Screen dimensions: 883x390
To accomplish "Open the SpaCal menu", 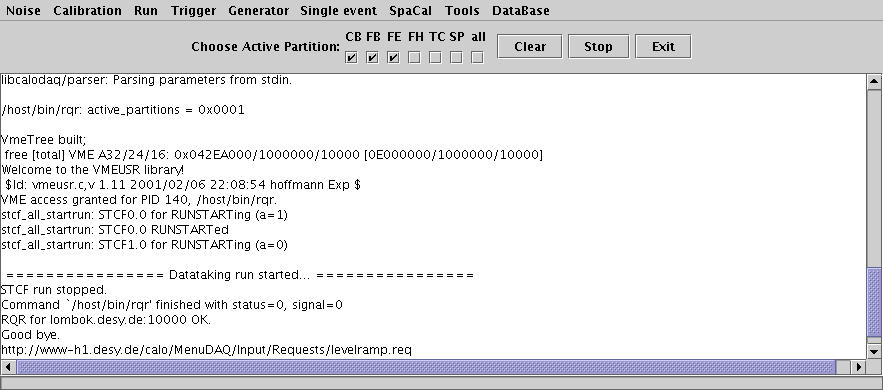I will 411,11.
